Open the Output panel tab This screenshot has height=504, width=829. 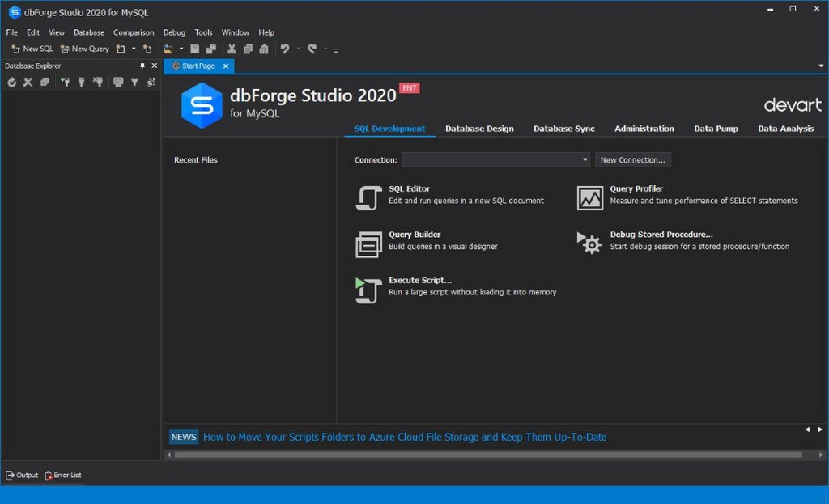pos(22,475)
